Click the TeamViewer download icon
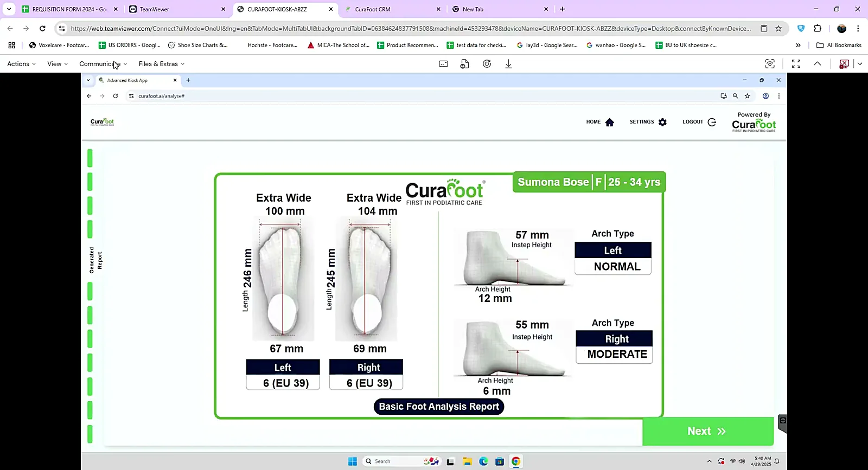 point(508,64)
